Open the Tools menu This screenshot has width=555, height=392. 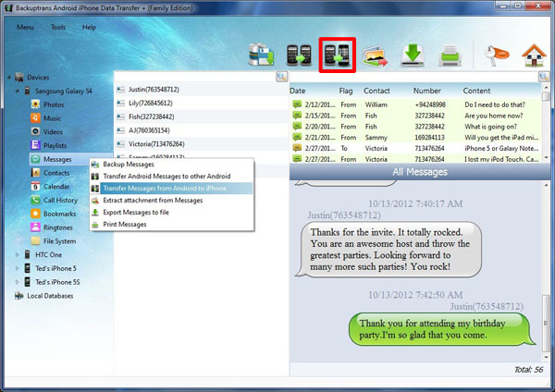click(58, 27)
